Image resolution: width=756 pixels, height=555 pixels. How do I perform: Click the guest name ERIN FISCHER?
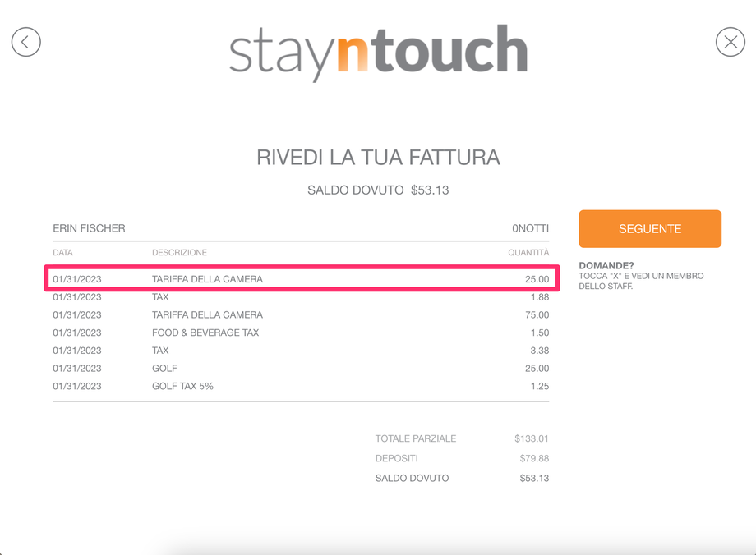90,228
